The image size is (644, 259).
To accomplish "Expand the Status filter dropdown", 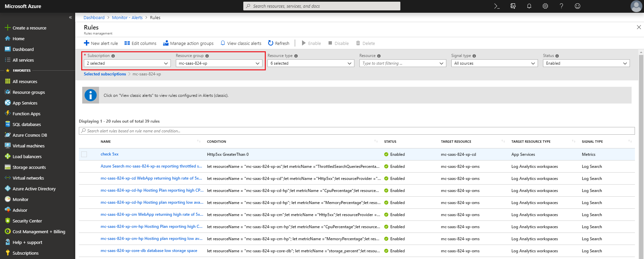I will click(586, 63).
